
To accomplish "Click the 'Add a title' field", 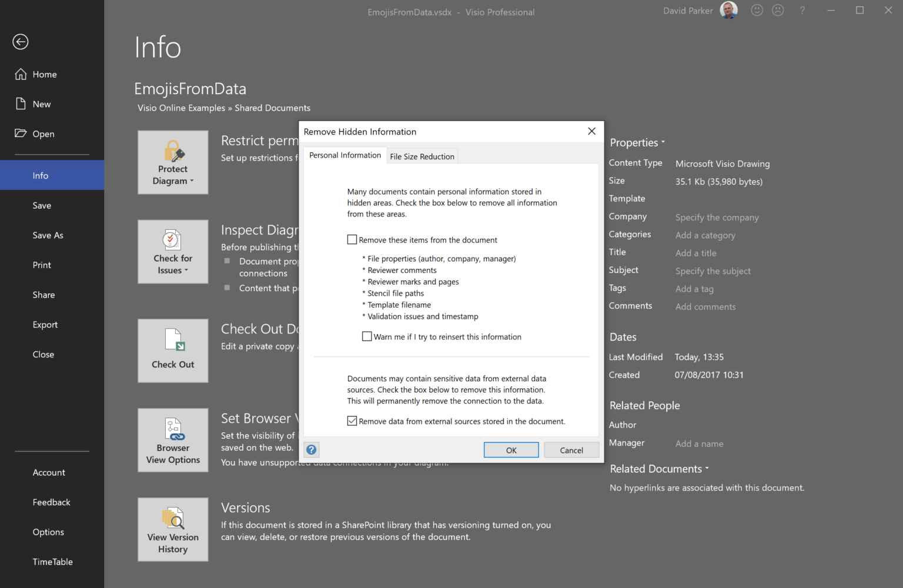I will click(696, 253).
